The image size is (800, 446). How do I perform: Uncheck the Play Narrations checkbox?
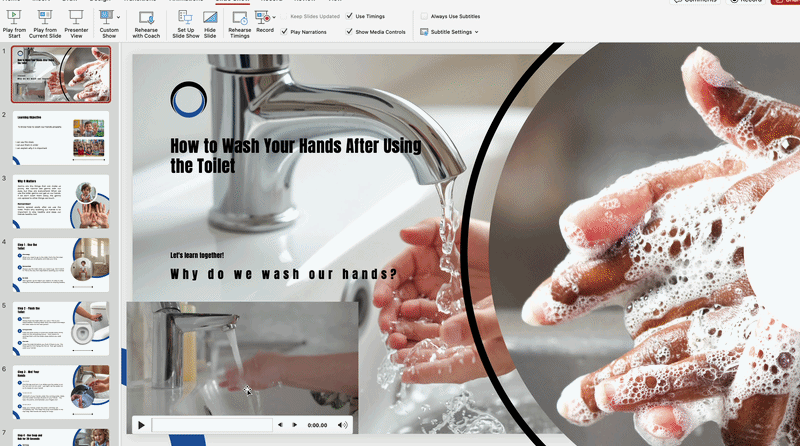pyautogui.click(x=284, y=32)
